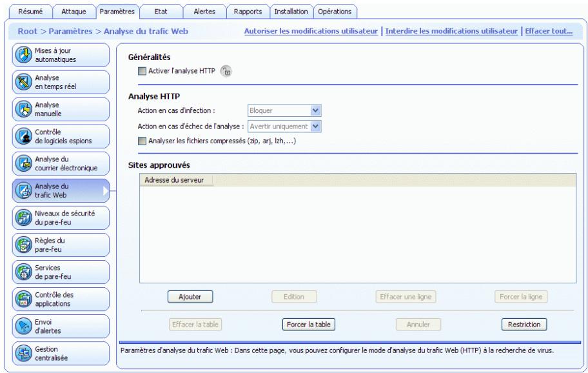
Task: Click the Contrôle des applications icon
Action: pos(24,299)
